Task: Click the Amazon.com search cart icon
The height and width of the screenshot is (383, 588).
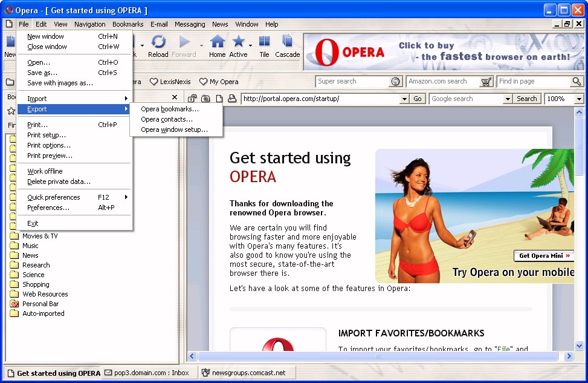Action: (486, 82)
